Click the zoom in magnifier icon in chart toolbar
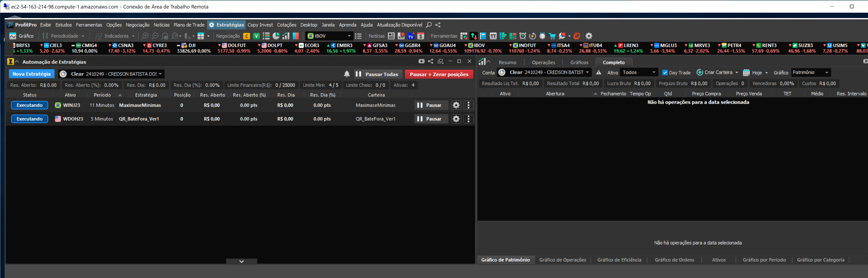The image size is (868, 278). pos(145,36)
